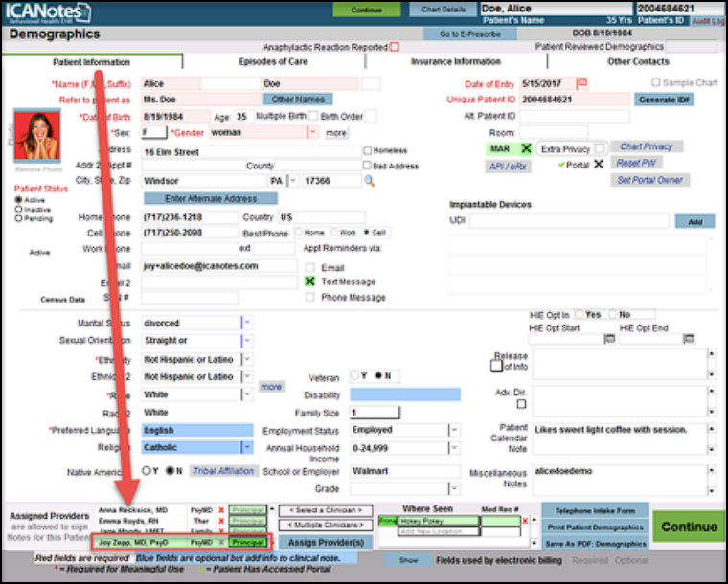Check the Anaphylactic Reaction Reported box
The image size is (728, 584).
pos(395,47)
